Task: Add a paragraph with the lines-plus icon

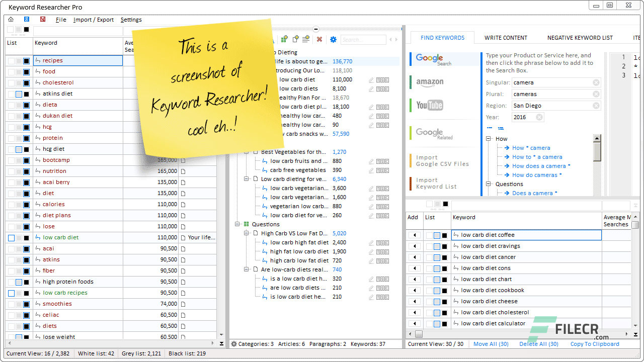Action: [x=306, y=39]
